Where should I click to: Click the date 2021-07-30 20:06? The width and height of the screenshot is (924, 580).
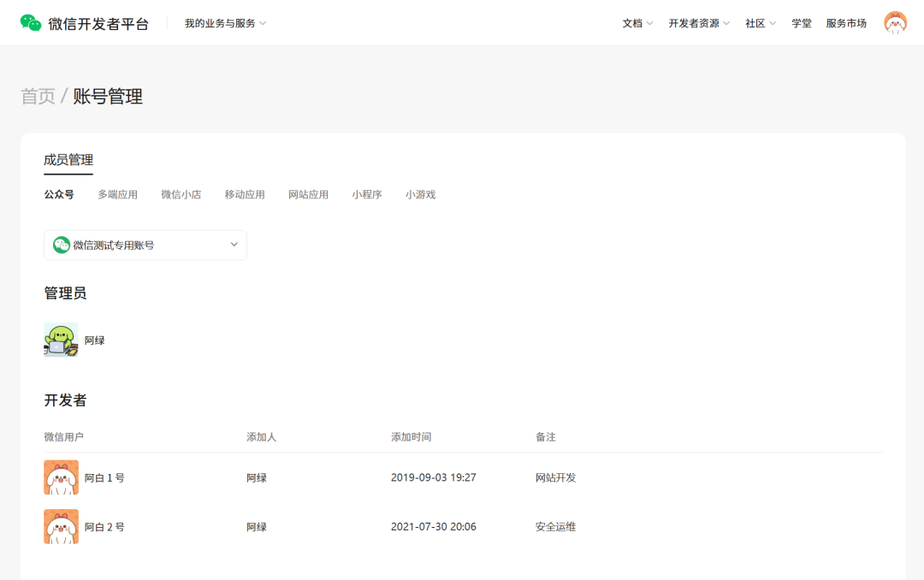click(x=434, y=527)
